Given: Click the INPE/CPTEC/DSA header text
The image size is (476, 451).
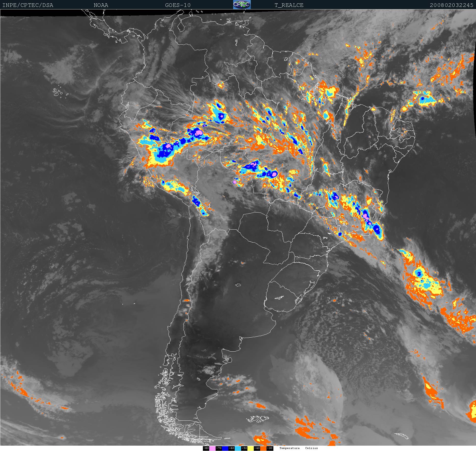Looking at the screenshot, I should 28,5.
